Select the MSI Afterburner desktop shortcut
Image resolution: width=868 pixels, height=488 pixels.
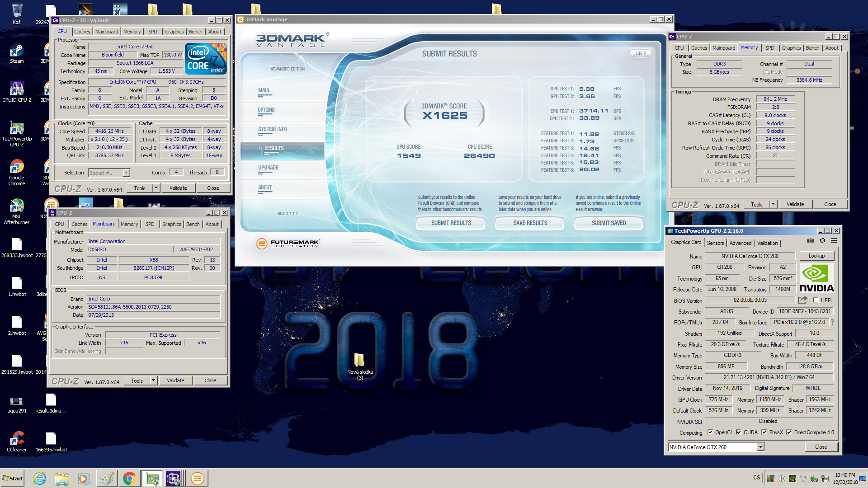click(17, 211)
